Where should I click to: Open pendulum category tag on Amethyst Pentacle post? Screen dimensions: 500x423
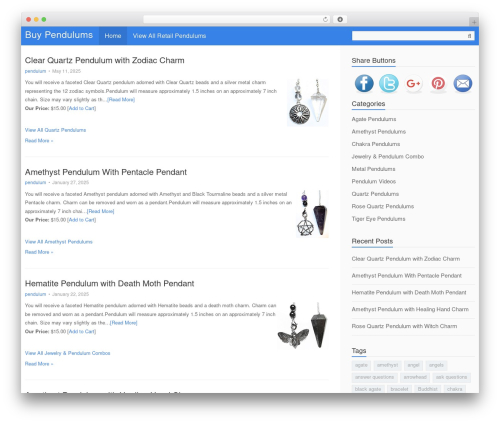pyautogui.click(x=35, y=182)
